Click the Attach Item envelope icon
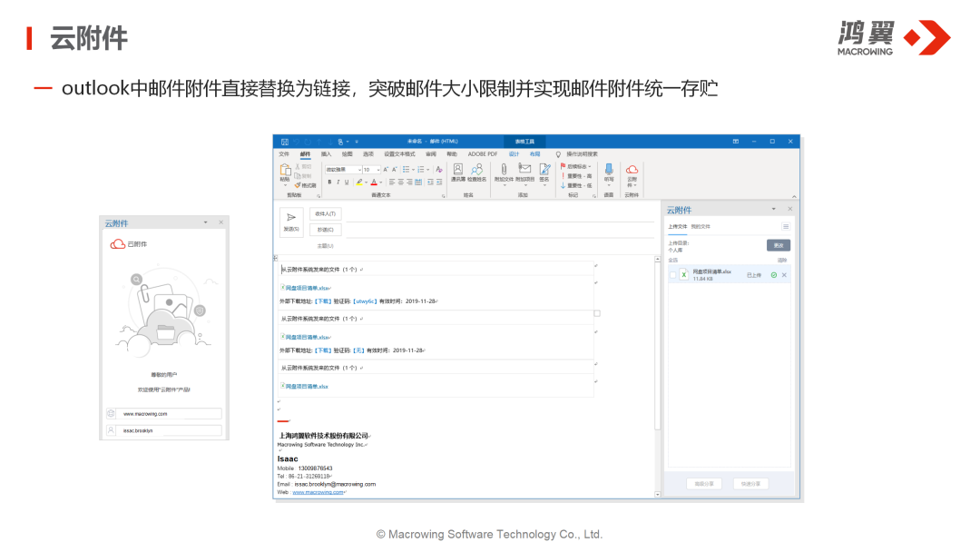The height and width of the screenshot is (552, 980). tap(525, 169)
